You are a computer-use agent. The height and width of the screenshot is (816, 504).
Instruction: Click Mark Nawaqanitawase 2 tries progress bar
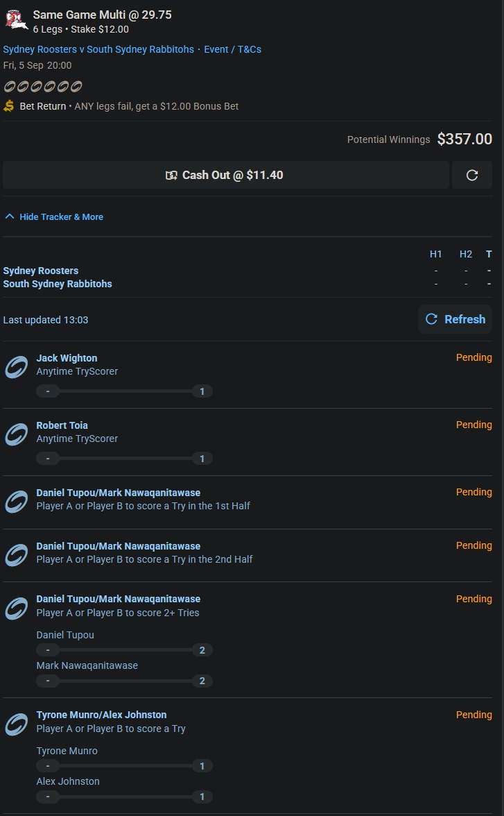(124, 681)
